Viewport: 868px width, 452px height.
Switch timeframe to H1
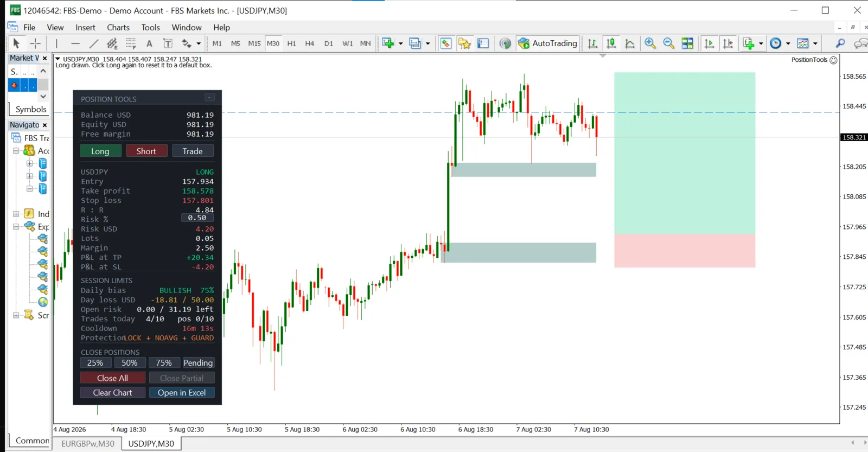[291, 43]
